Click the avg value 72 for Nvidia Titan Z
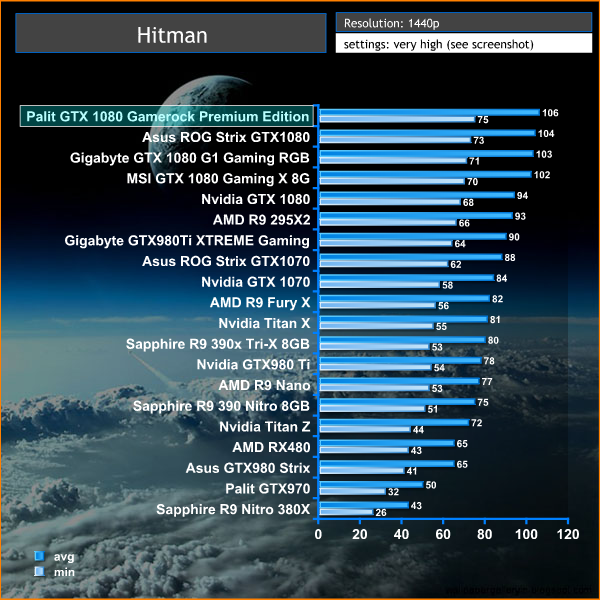Image resolution: width=600 pixels, height=600 pixels. 476,423
